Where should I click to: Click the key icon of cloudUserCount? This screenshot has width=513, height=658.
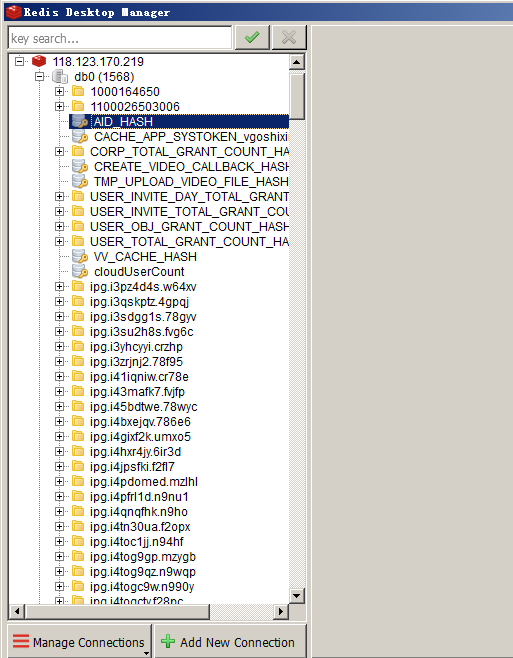pyautogui.click(x=79, y=272)
